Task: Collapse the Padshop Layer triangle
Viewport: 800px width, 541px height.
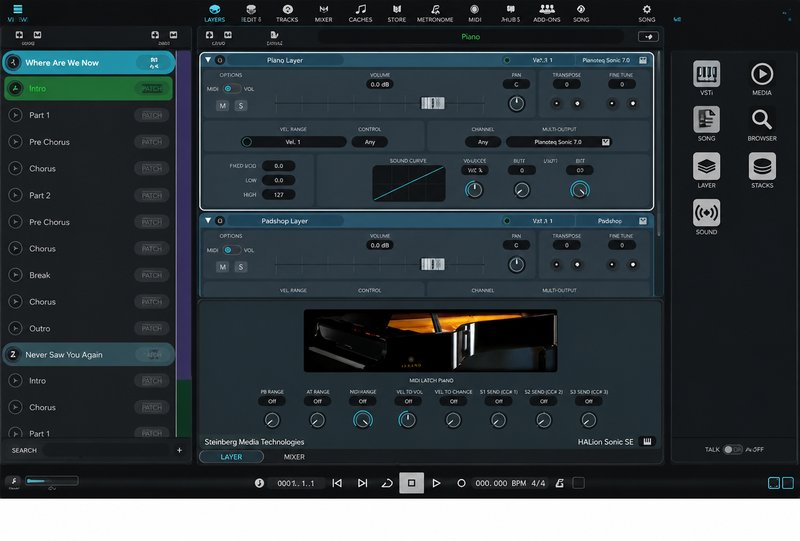Action: click(208, 220)
